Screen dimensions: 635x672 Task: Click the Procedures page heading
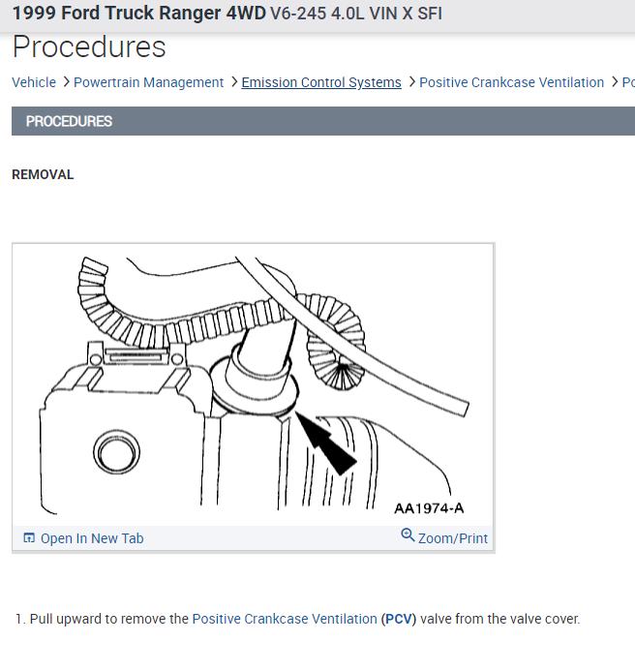tap(89, 46)
